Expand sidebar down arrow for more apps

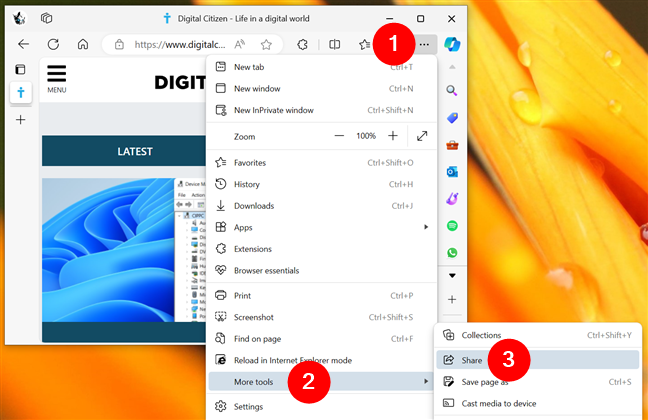point(452,275)
